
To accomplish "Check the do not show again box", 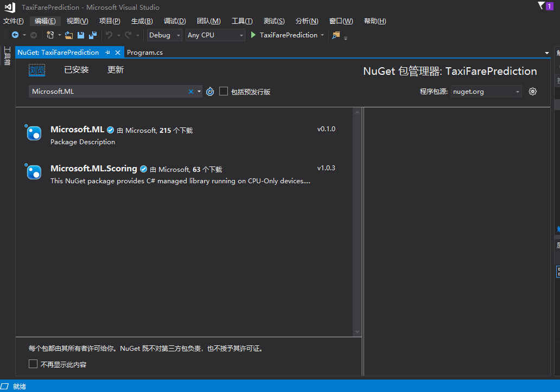I will pyautogui.click(x=33, y=364).
